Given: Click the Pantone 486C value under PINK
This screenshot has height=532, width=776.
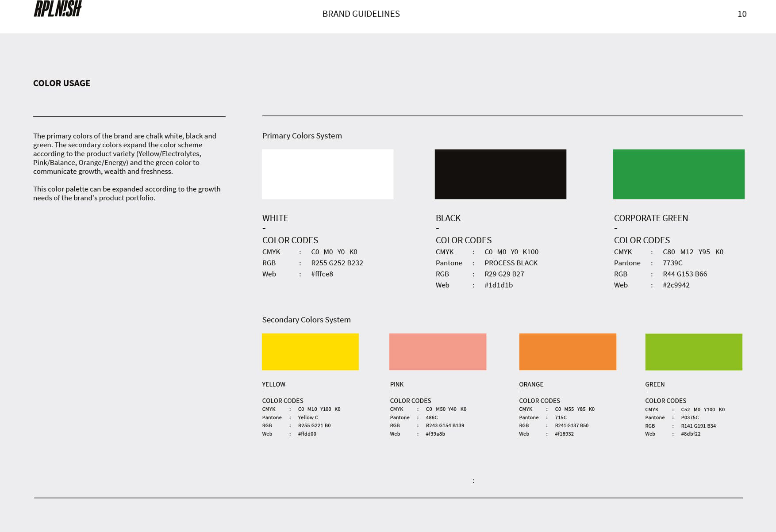Looking at the screenshot, I should 431,417.
